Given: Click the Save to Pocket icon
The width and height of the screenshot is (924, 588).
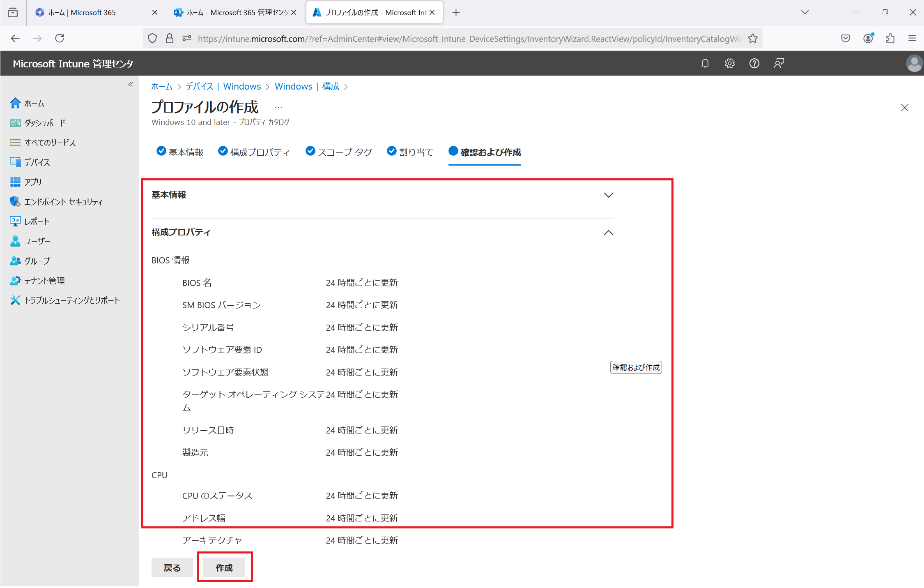Looking at the screenshot, I should pos(846,38).
